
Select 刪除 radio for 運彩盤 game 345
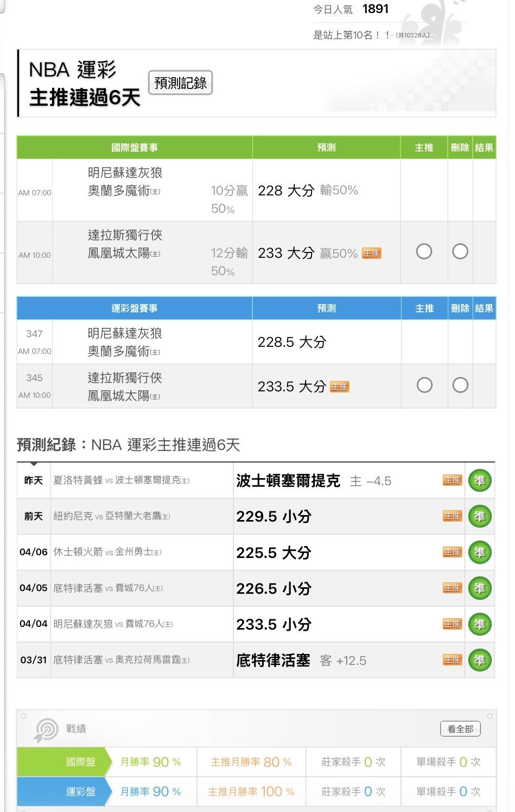coord(460,385)
